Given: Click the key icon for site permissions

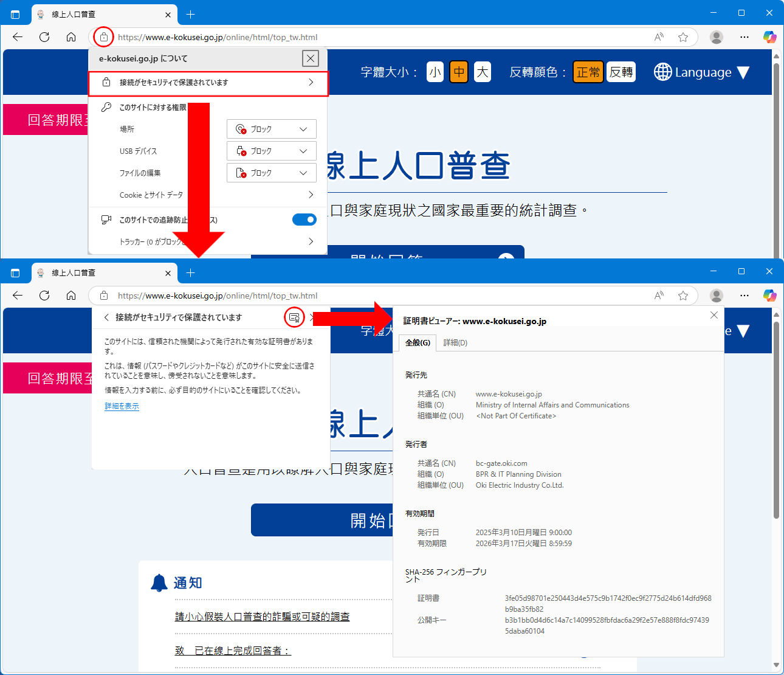Looking at the screenshot, I should tap(106, 107).
